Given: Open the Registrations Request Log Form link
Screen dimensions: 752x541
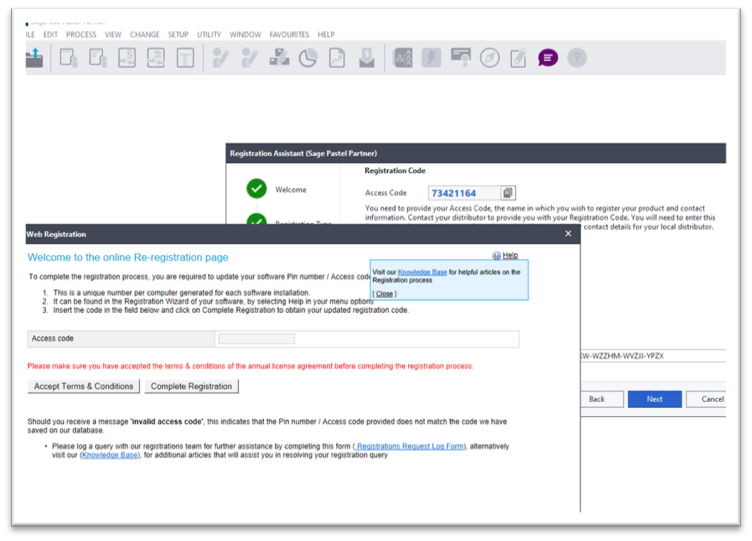Looking at the screenshot, I should point(410,446).
